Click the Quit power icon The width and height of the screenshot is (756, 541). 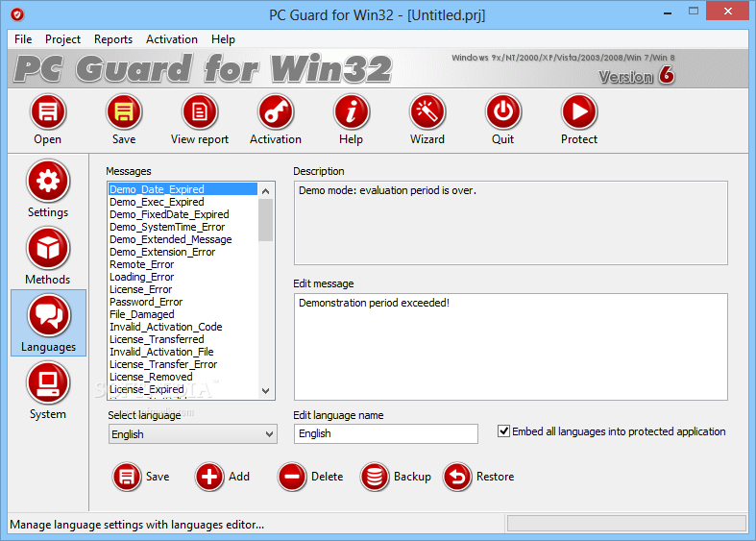click(502, 111)
